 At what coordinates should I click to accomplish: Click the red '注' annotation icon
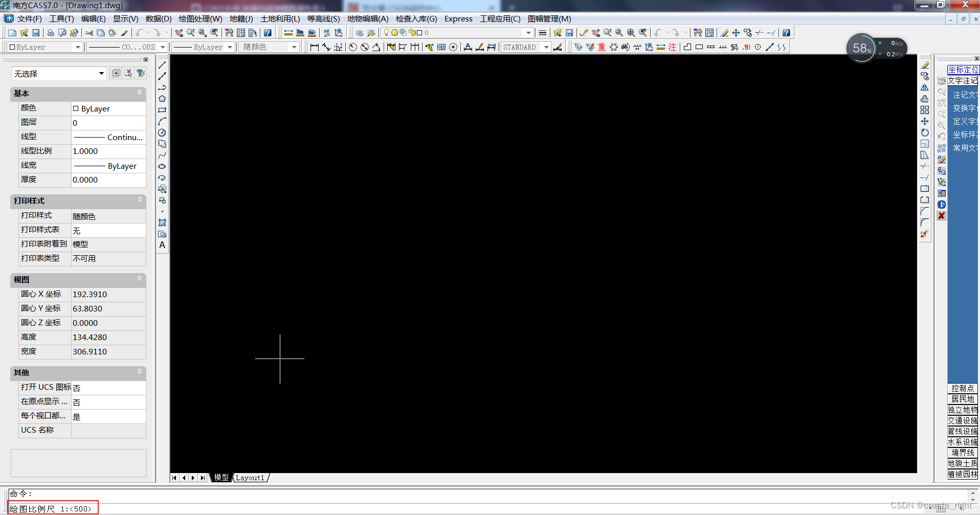coord(673,47)
